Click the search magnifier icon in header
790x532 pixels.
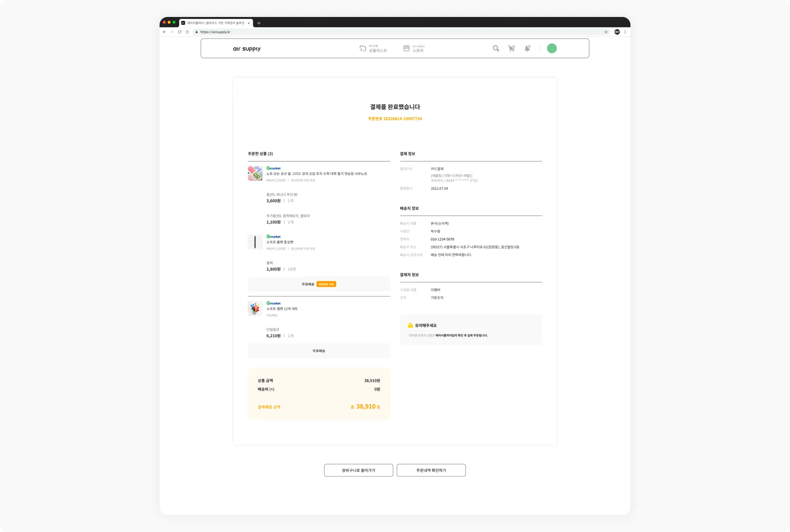[x=496, y=49]
